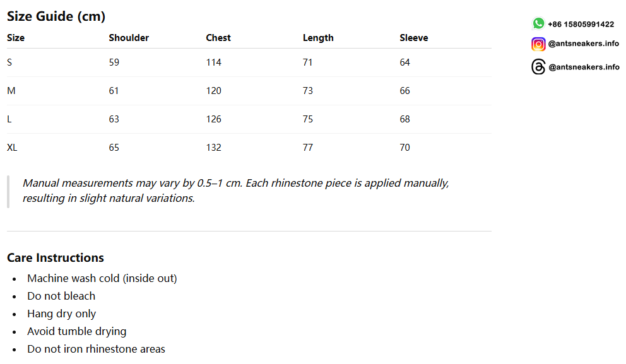Select the Length column header
This screenshot has width=626, height=364.
(318, 38)
